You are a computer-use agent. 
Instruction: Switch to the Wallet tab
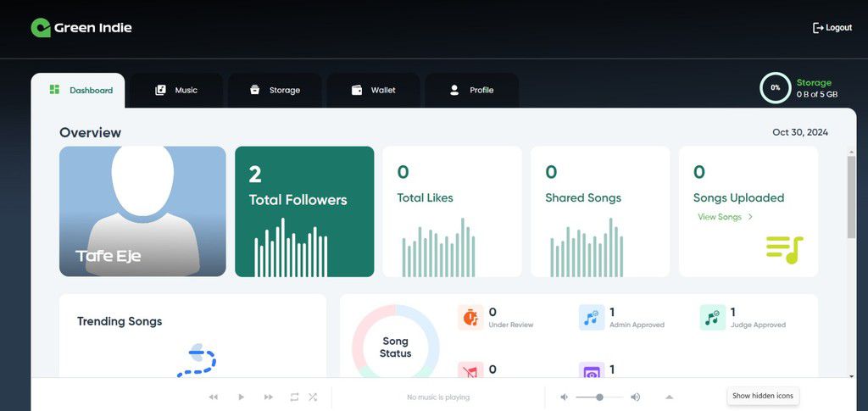(x=373, y=91)
